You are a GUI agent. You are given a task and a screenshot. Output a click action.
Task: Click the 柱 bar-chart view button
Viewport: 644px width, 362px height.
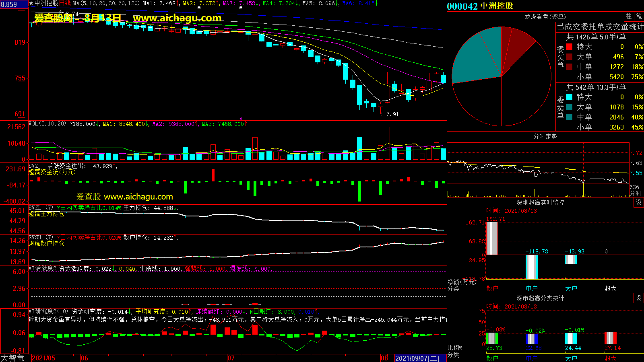coord(629,16)
